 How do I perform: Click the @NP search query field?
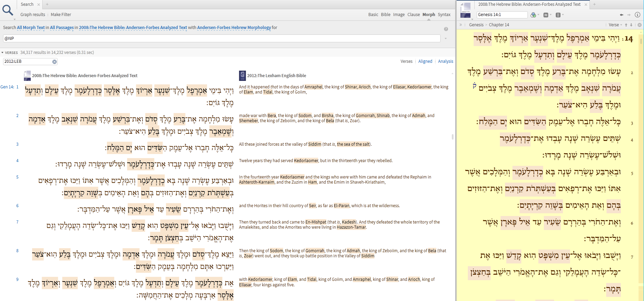221,39
